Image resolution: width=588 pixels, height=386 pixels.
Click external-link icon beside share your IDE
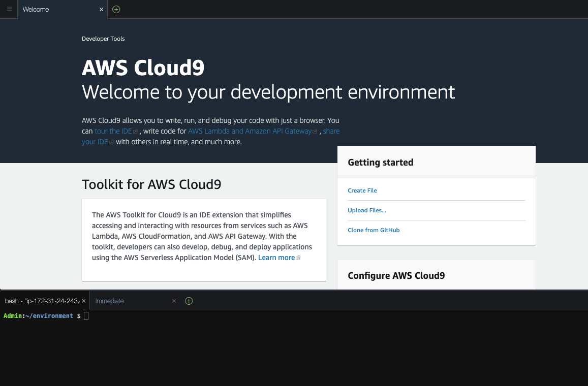pyautogui.click(x=111, y=142)
